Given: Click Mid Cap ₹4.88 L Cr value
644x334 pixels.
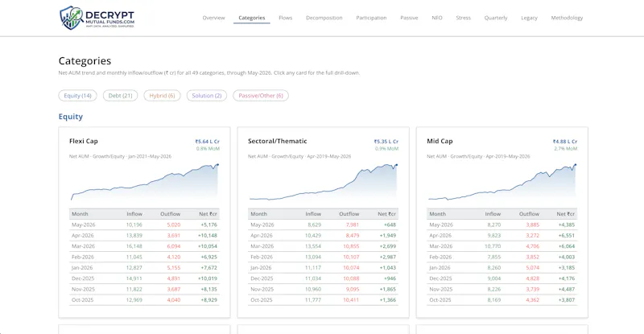Looking at the screenshot, I should [565, 142].
